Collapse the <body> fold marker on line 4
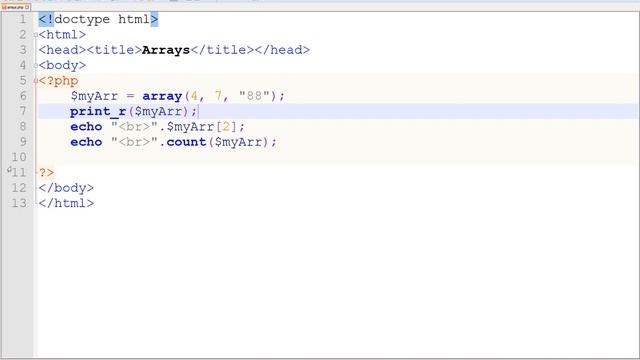 point(36,65)
